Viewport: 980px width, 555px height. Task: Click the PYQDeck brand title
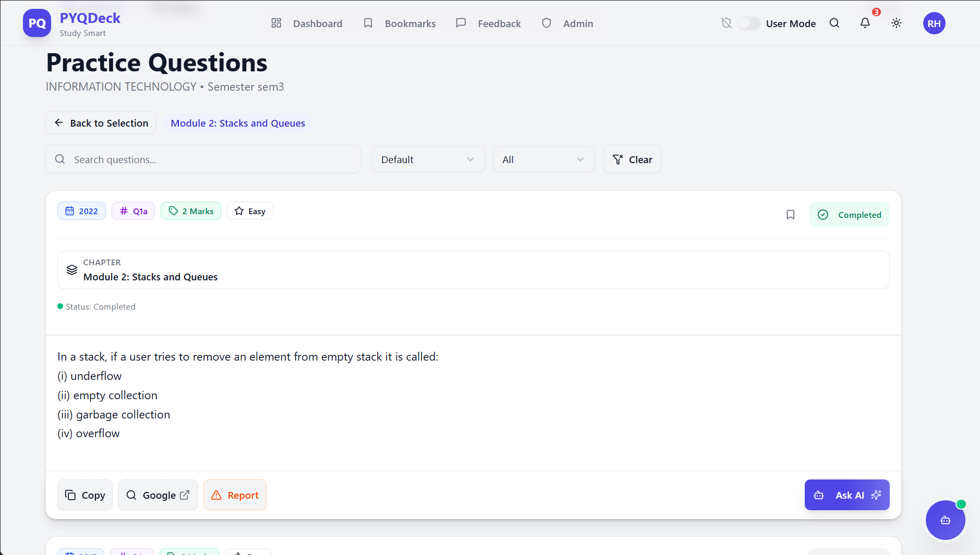coord(90,18)
